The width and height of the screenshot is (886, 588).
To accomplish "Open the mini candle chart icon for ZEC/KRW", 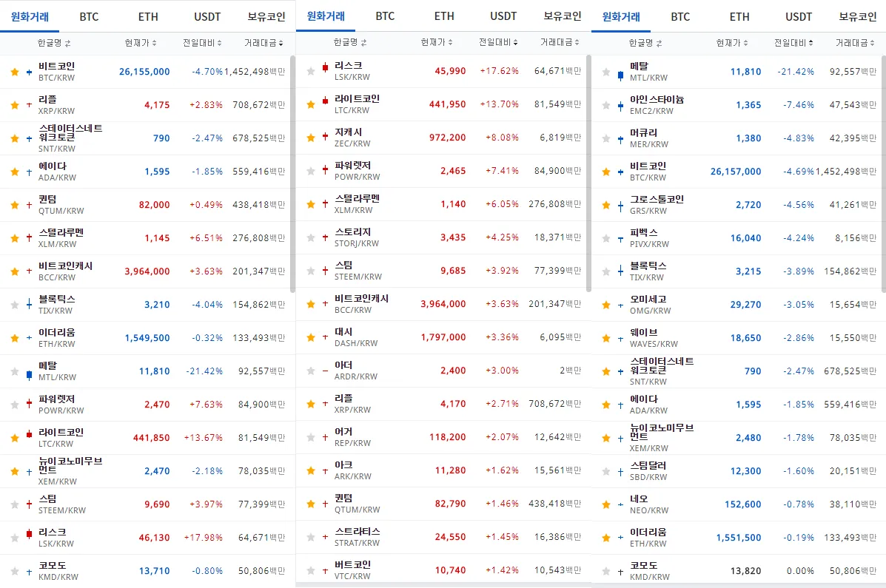I will (325, 138).
